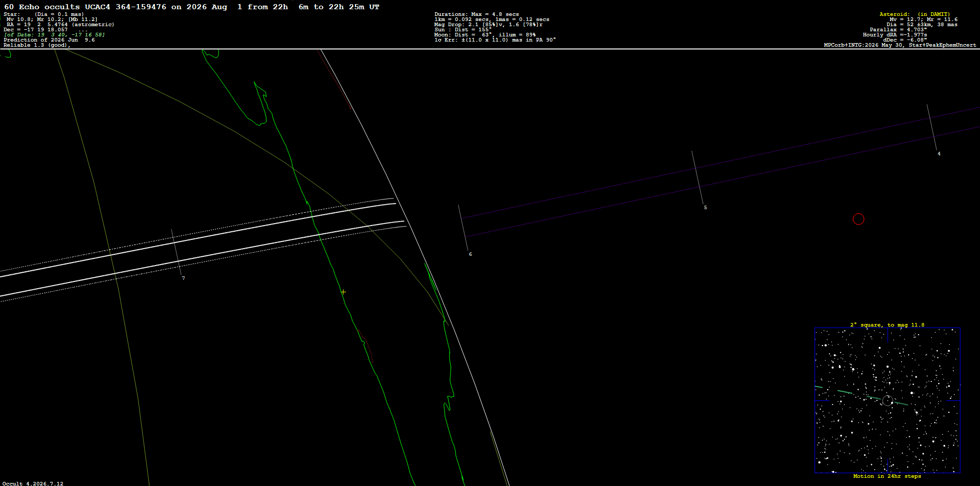Click the 'Moon: Dist = 63°, illum = 89%' line
The height and width of the screenshot is (486, 980).
tap(485, 35)
